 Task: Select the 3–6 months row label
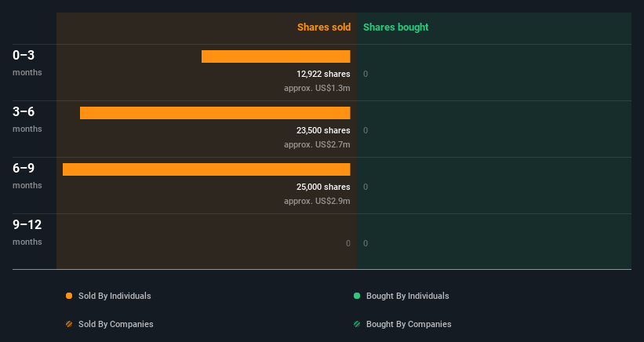[27, 119]
